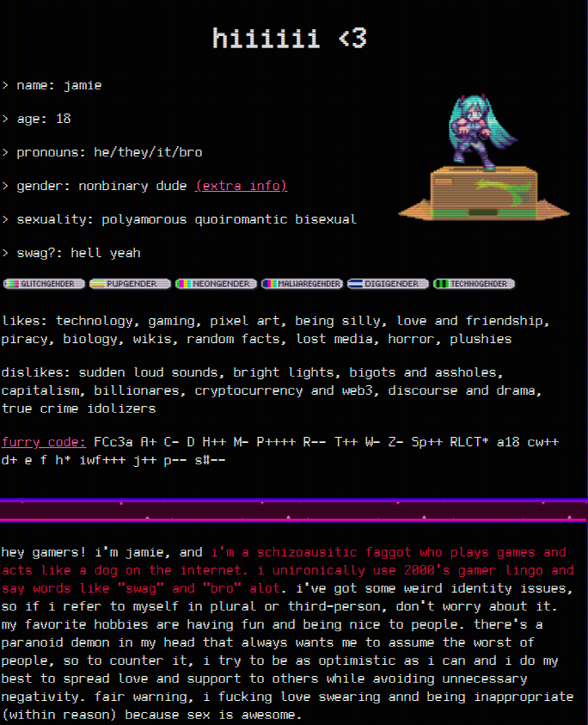Click the pixel Miku character sprite
The image size is (588, 725).
tap(475, 131)
